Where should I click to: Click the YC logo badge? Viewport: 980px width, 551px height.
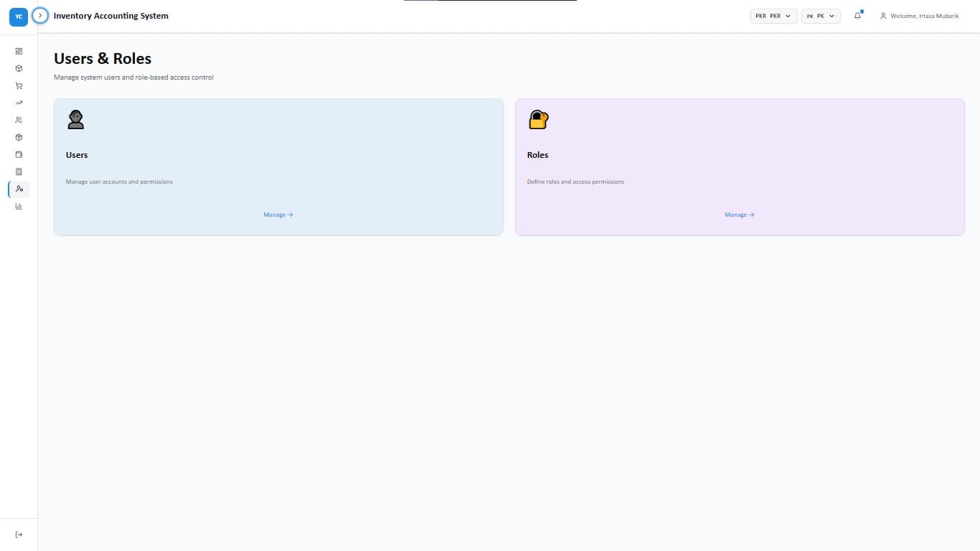click(x=19, y=17)
